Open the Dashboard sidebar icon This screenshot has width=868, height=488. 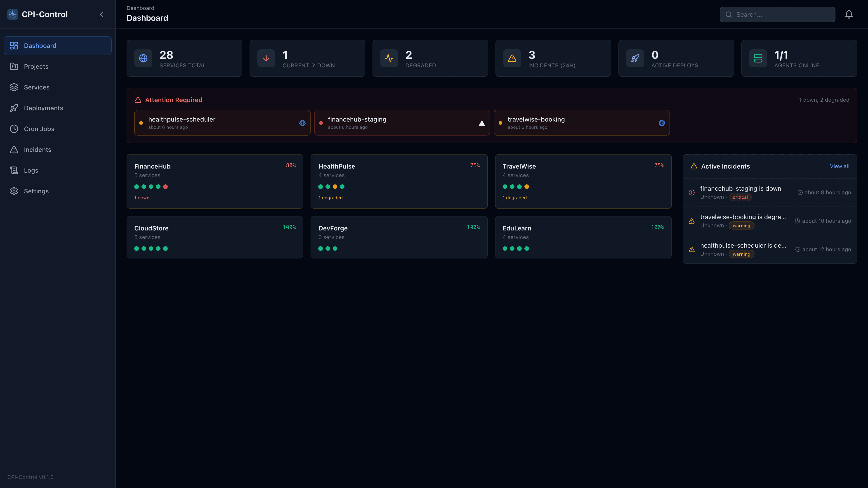click(x=14, y=45)
